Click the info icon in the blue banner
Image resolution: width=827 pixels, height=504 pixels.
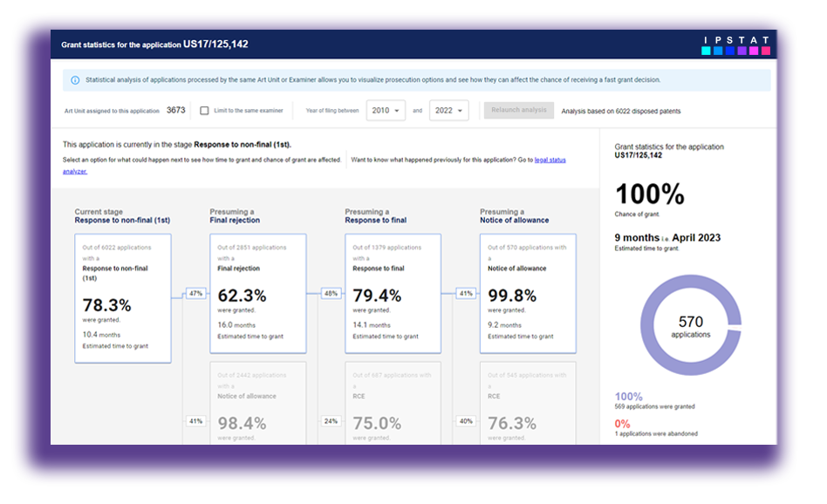[x=75, y=80]
